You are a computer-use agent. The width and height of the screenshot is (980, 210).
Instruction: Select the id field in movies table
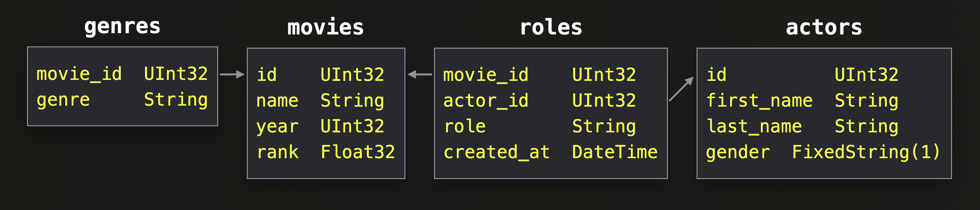[x=266, y=75]
